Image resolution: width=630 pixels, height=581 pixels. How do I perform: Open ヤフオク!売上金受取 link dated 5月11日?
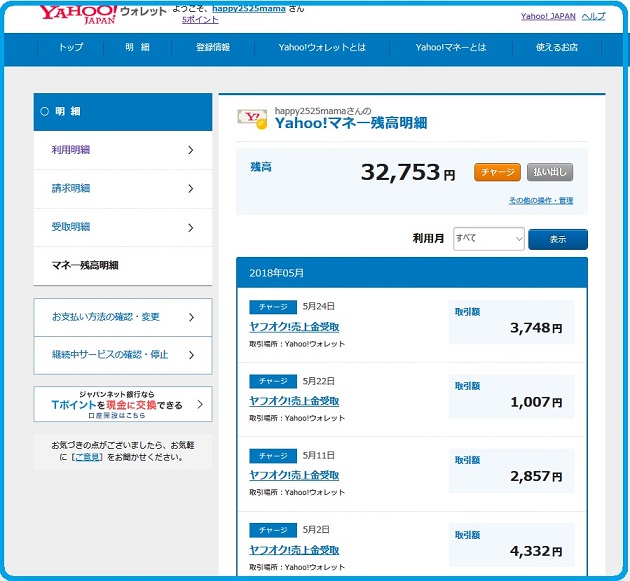(294, 475)
